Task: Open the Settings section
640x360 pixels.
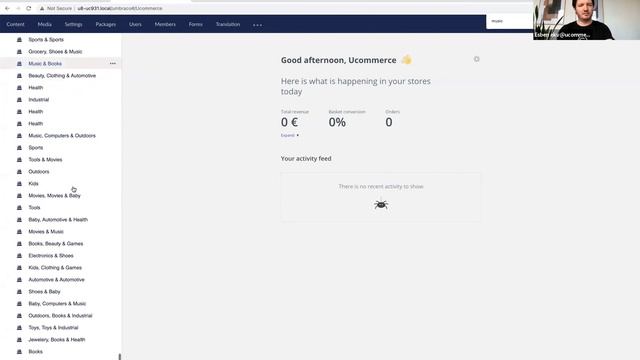Action: point(73,24)
